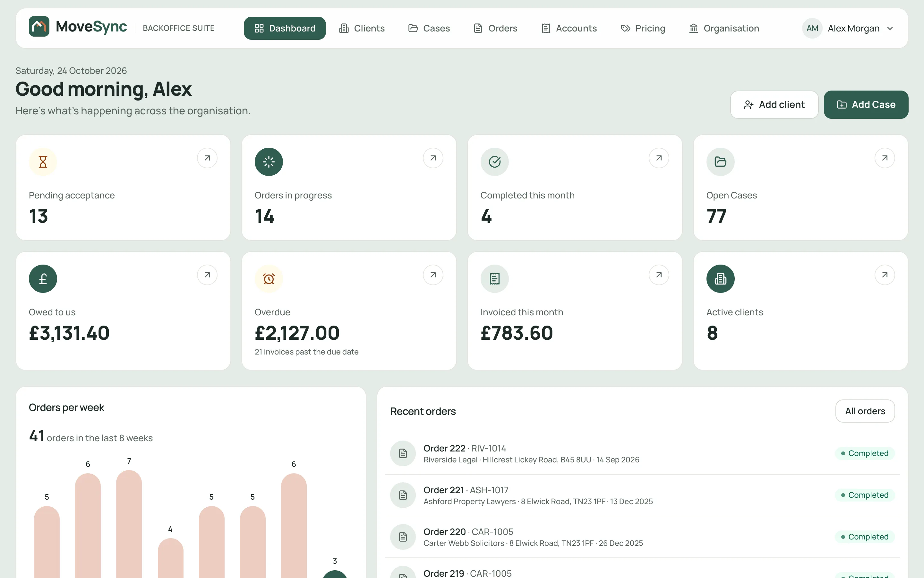
Task: Click the Active clients value 8
Action: pyautogui.click(x=712, y=333)
